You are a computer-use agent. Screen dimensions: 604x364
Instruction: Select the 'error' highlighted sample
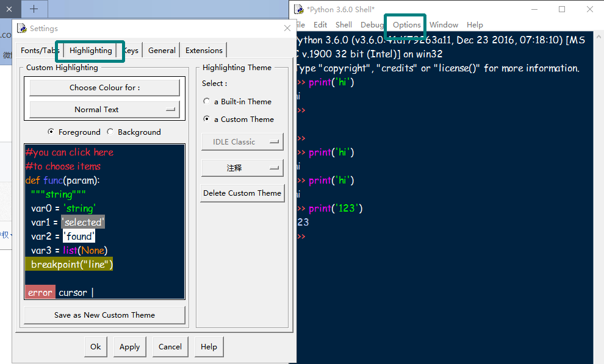click(40, 293)
